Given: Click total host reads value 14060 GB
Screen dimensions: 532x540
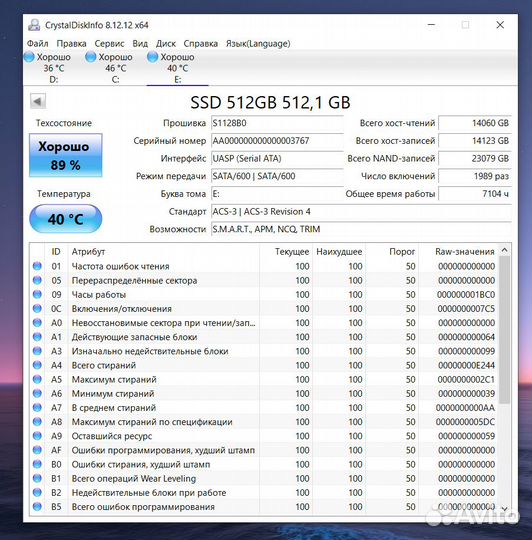Looking at the screenshot, I should (475, 123).
